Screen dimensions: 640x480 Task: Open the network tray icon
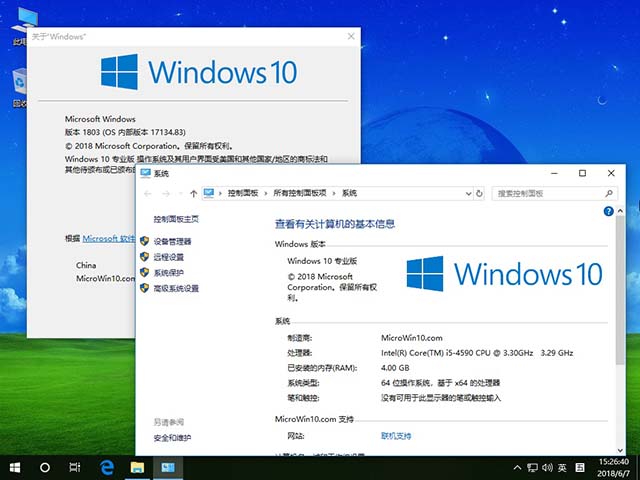click(x=532, y=468)
